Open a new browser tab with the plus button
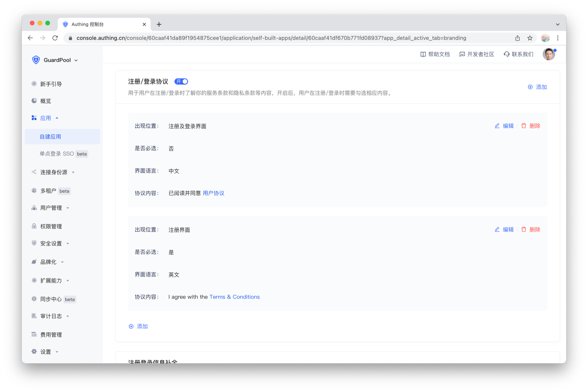 (159, 25)
